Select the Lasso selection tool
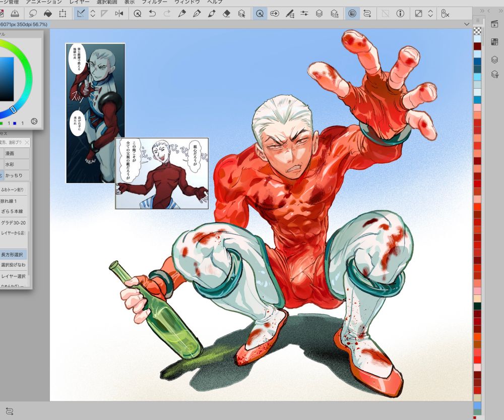 click(33, 14)
